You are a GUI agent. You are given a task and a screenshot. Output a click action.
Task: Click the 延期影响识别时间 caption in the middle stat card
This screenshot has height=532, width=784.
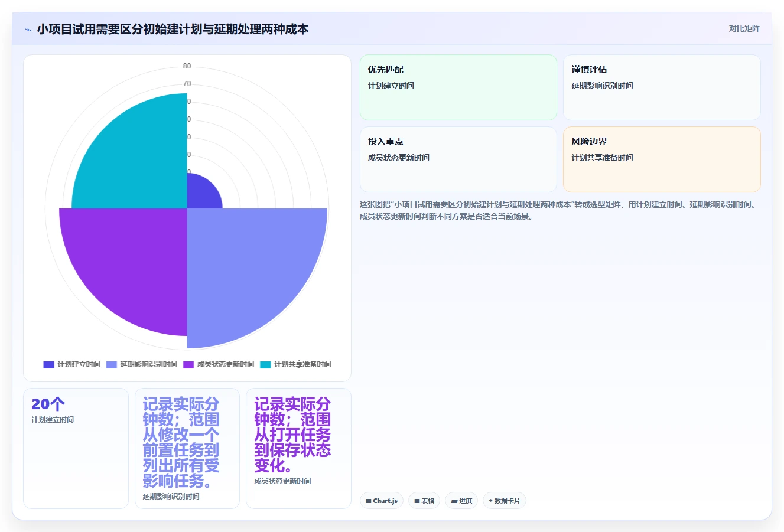171,497
